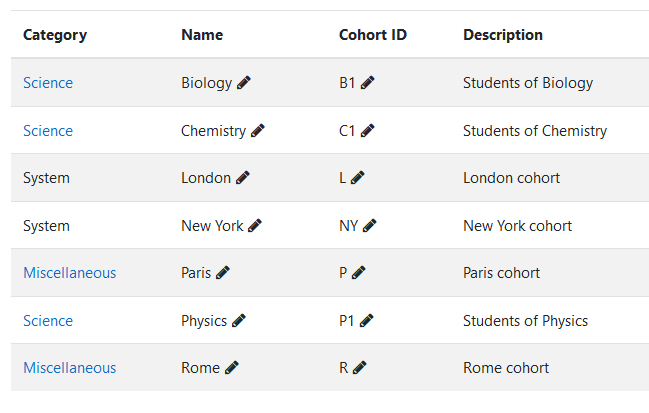Edit the Biology cohort name pencil icon
This screenshot has width=649, height=413.
coord(244,83)
